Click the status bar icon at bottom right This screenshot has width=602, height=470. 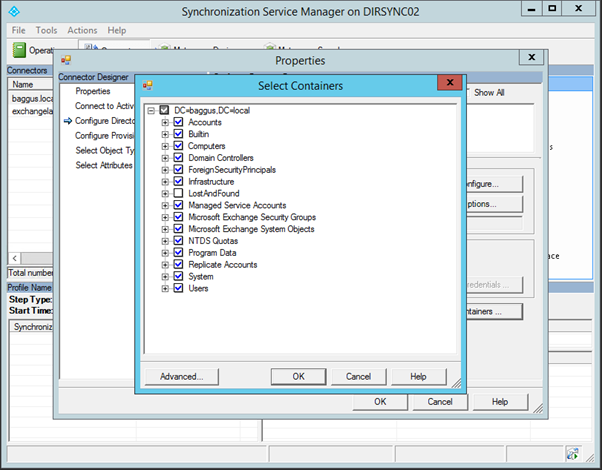(573, 453)
